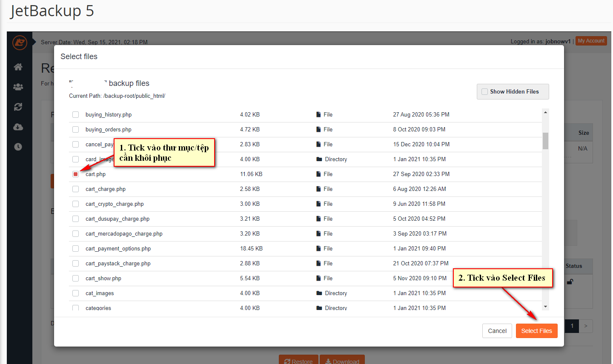The width and height of the screenshot is (613, 364).
Task: Click the 5 Nov 2020 09:10 PM date
Action: (x=420, y=278)
